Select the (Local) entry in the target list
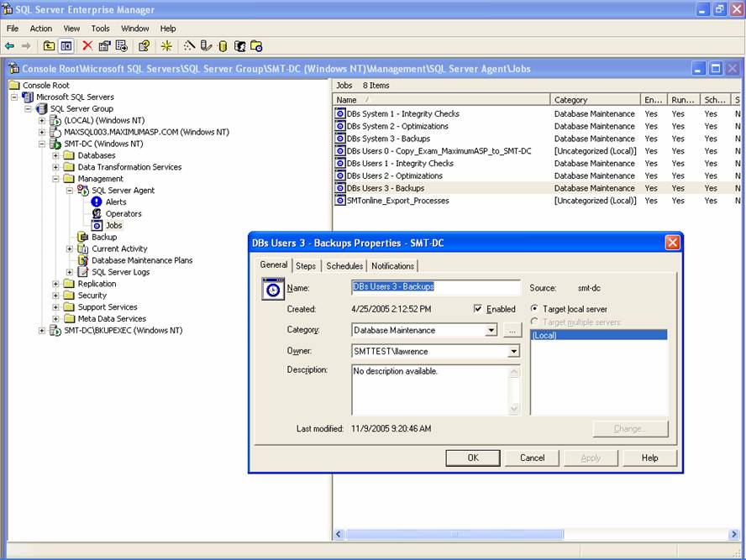Viewport: 746px width, 560px height. [598, 335]
